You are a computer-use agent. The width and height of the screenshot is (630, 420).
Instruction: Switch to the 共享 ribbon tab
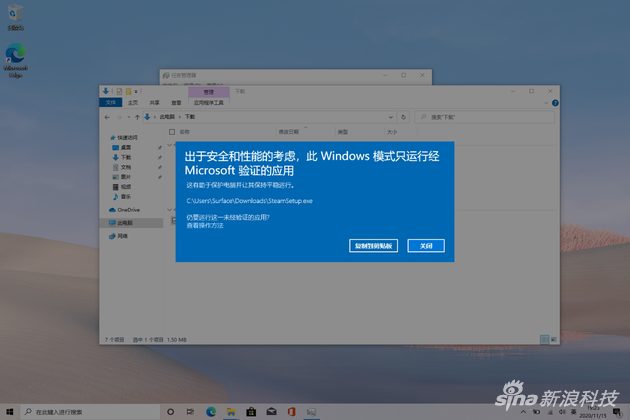coord(154,102)
